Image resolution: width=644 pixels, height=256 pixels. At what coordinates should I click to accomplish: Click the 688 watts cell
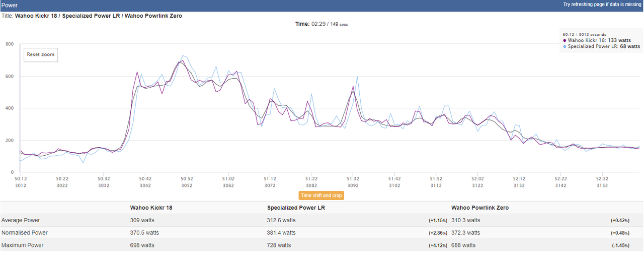click(463, 245)
